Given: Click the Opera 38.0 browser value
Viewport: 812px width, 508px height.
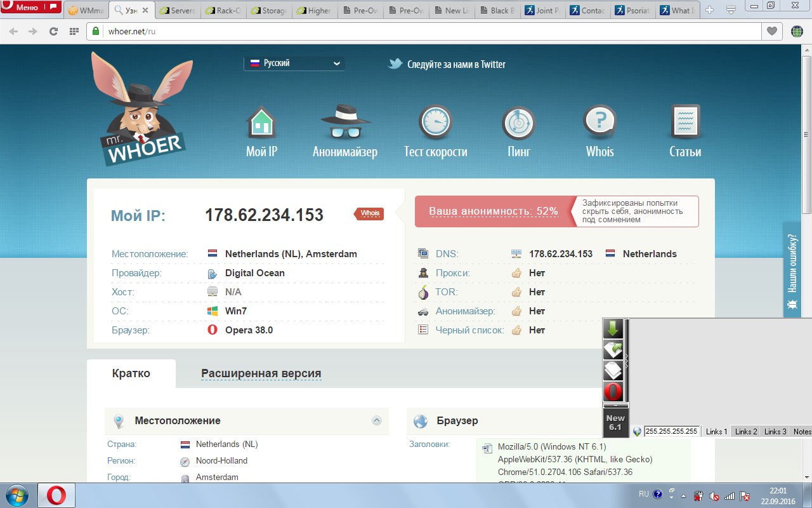Looking at the screenshot, I should pyautogui.click(x=249, y=330).
